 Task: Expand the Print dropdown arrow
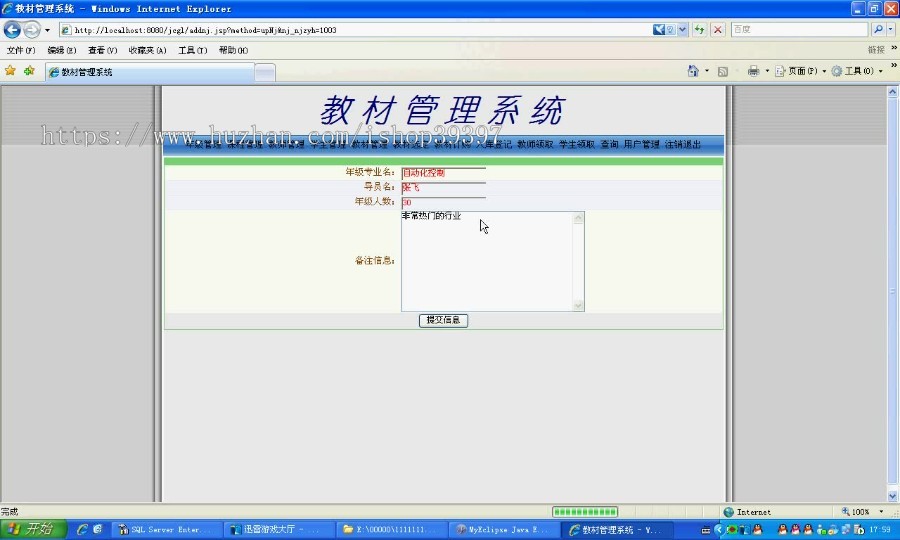tap(767, 71)
